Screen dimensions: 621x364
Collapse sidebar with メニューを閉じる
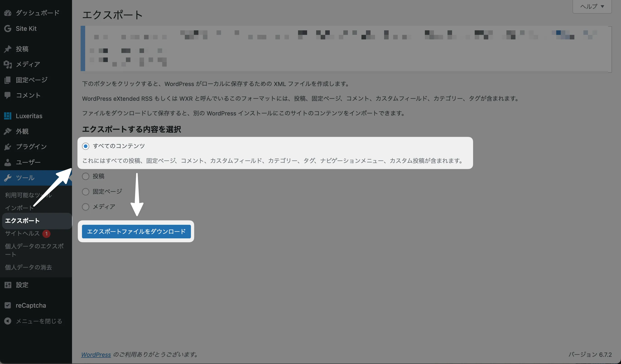[x=39, y=321]
